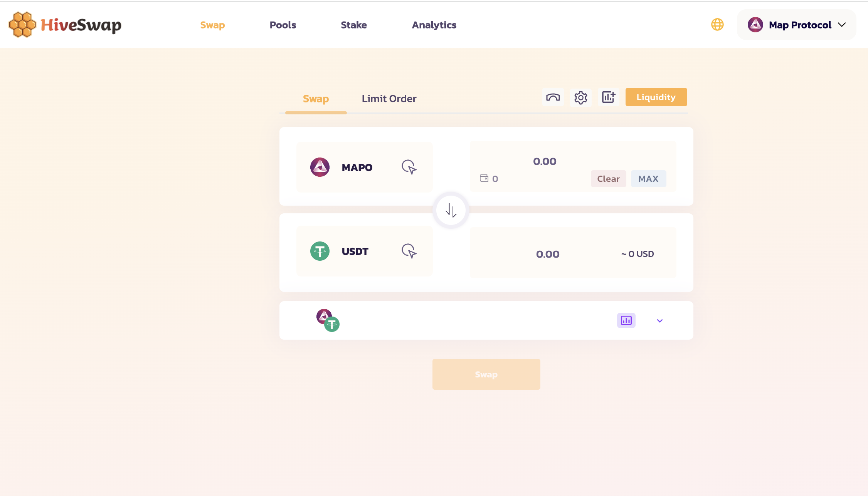This screenshot has height=496, width=868.
Task: Click the add chart icon
Action: point(608,97)
